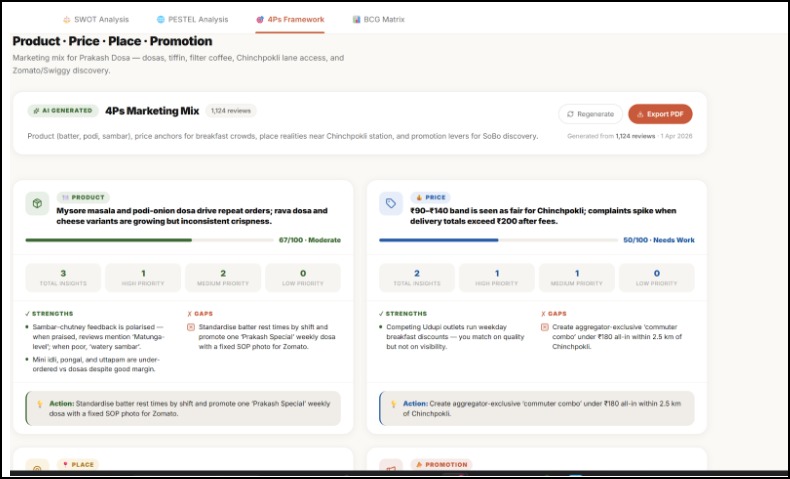Screen dimensions: 790x479
Task: Click the Product score progress bar
Action: tap(149, 240)
